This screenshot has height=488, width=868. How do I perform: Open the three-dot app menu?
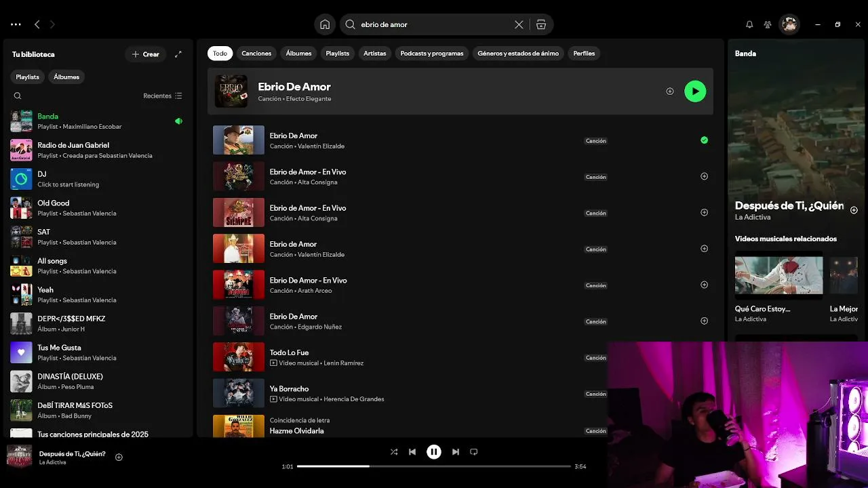16,24
